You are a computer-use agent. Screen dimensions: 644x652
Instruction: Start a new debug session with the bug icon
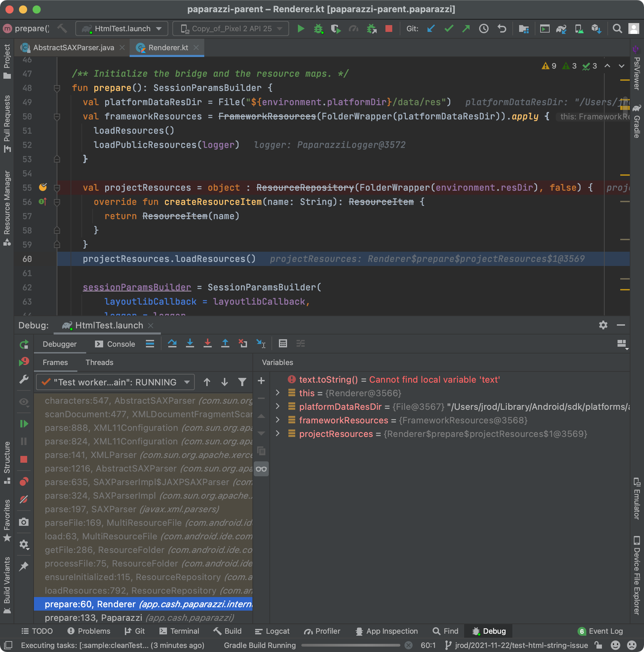(318, 28)
